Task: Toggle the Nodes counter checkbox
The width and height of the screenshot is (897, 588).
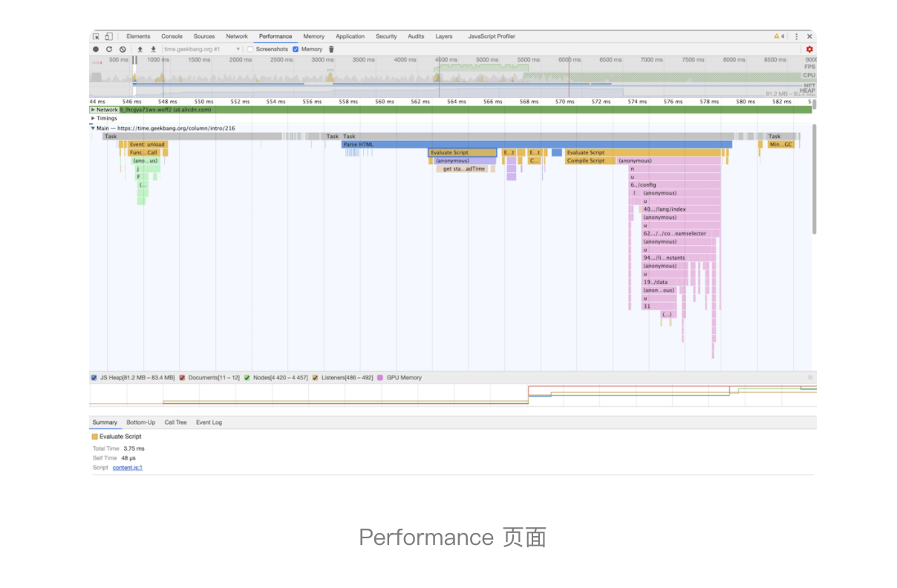Action: (247, 378)
